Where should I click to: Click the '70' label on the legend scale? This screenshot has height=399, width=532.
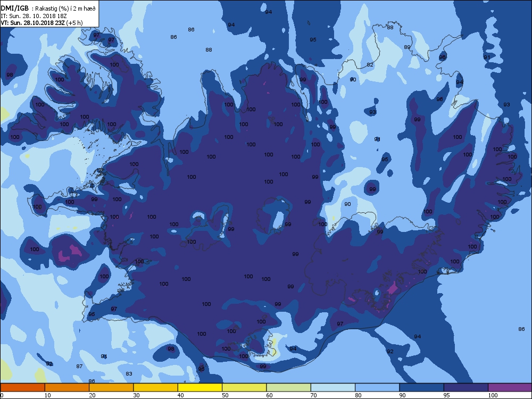[x=313, y=395]
